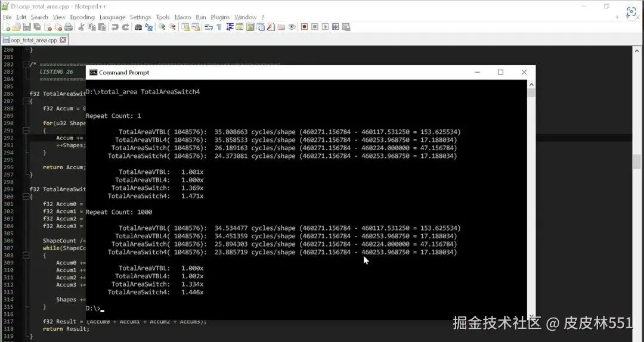This screenshot has width=644, height=342.
Task: Open Replace using the Replace icon
Action: pos(149,27)
